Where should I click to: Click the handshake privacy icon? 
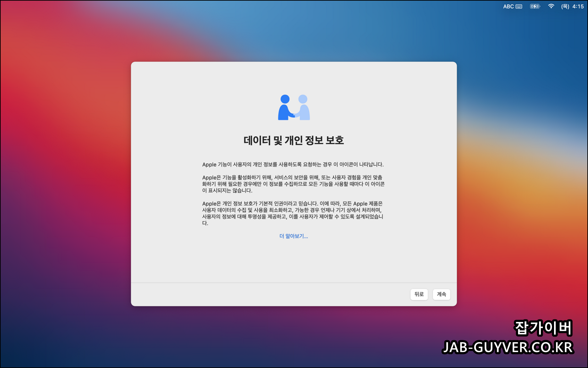point(294,107)
